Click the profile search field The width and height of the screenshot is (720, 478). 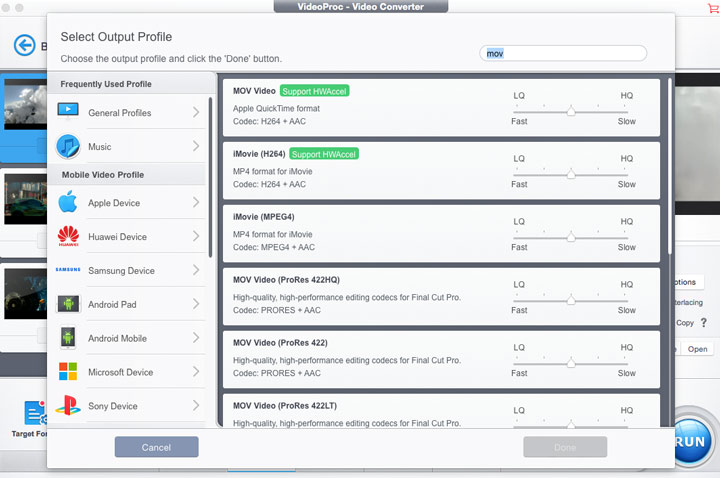(x=563, y=53)
